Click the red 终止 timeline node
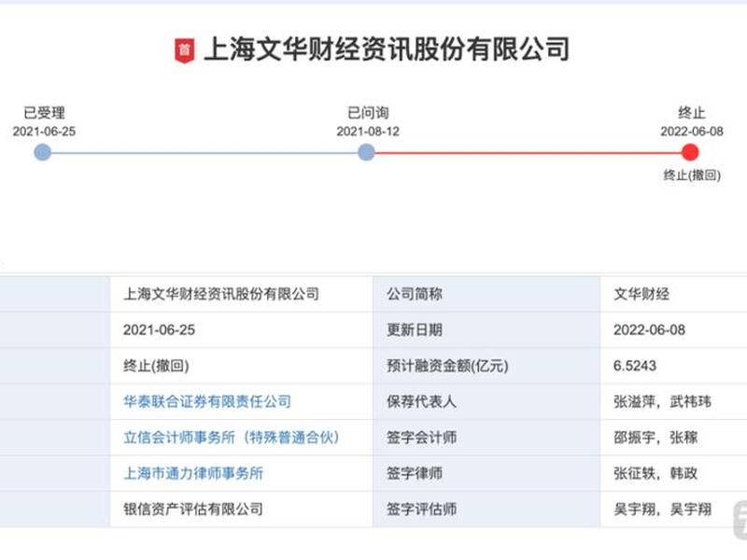747x560 pixels. [x=690, y=152]
